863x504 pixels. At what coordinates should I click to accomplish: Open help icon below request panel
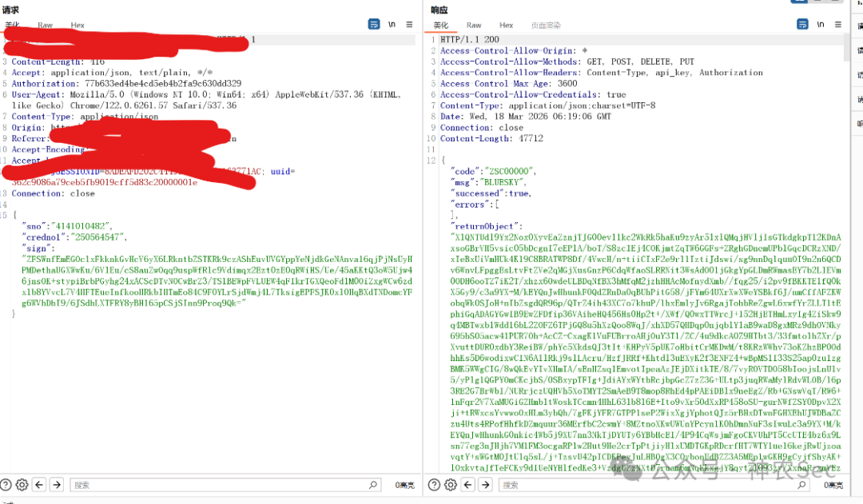tap(6, 485)
